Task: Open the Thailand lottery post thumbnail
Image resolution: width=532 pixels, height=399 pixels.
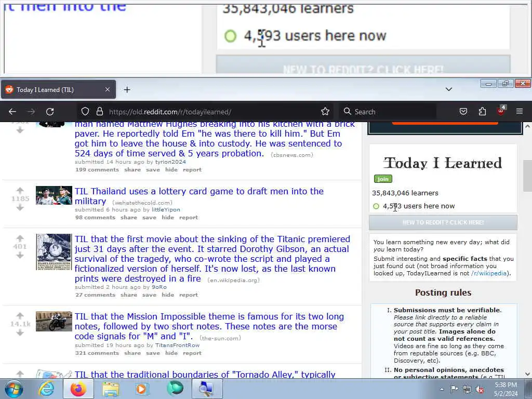Action: point(54,195)
